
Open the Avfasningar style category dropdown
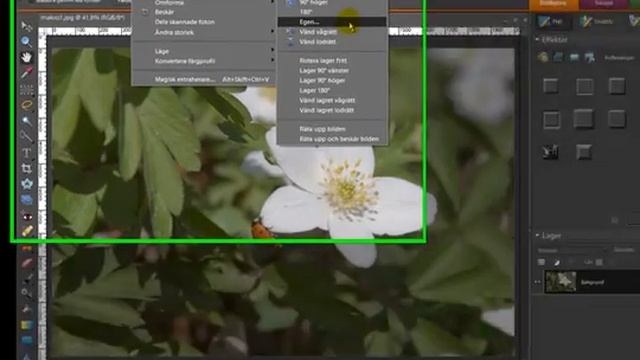point(620,58)
